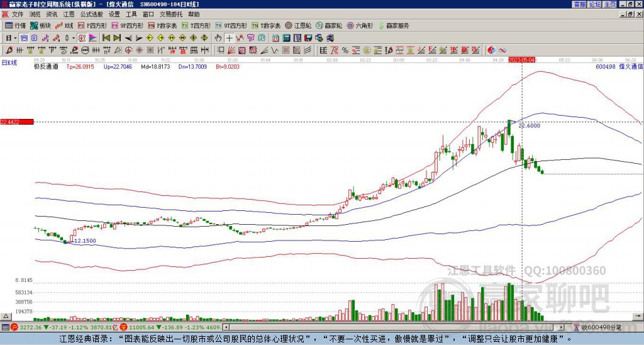Select the zigzag wave line tool

click(275, 50)
